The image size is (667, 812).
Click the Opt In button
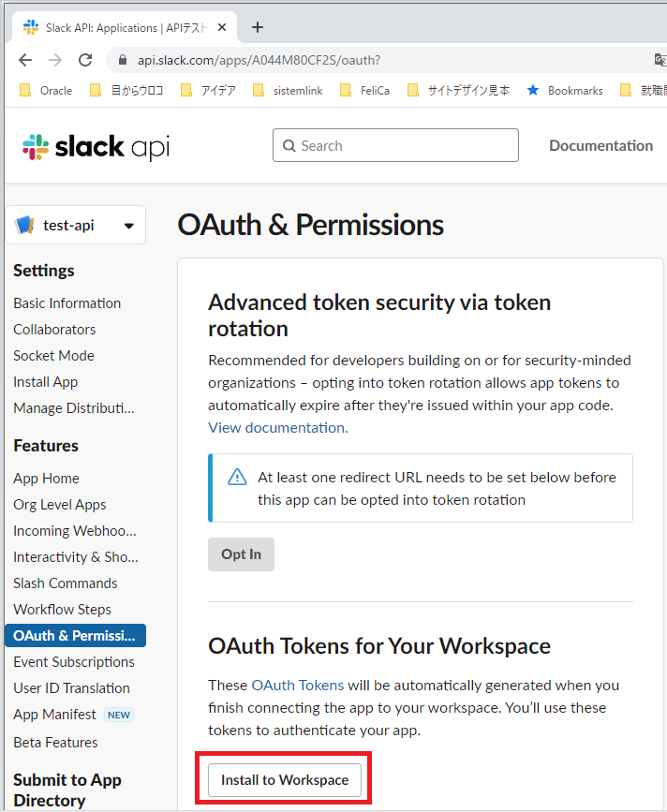[240, 554]
